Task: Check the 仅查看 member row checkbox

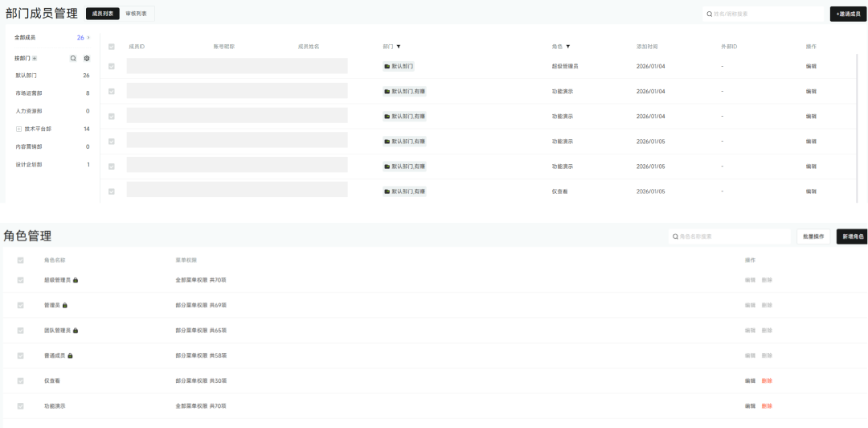Action: [111, 191]
